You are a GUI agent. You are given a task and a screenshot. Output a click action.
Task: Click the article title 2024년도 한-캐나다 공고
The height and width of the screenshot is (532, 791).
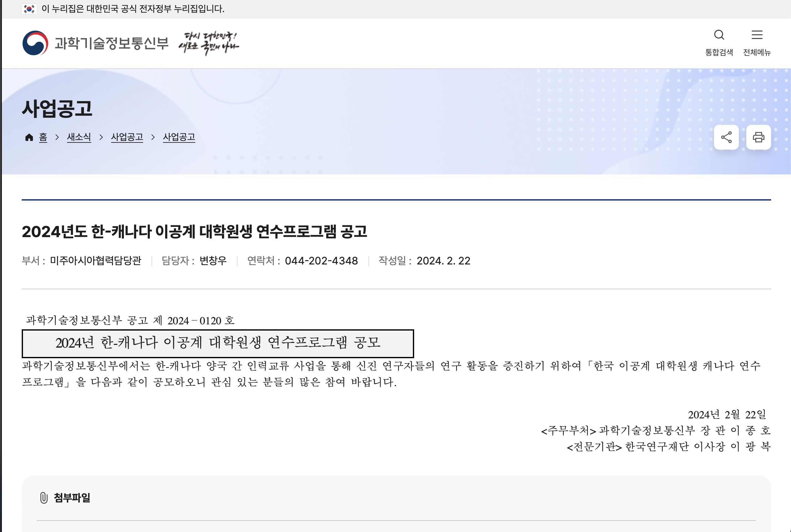194,232
